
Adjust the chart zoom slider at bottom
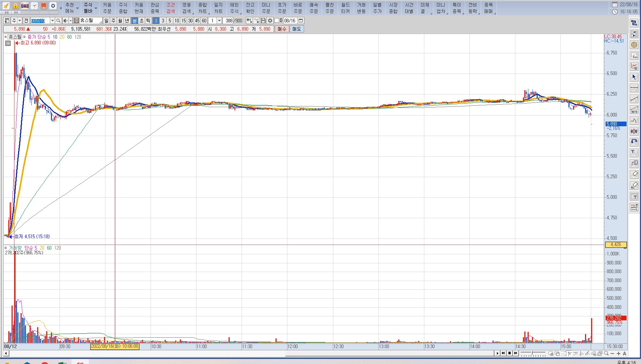(533, 353)
